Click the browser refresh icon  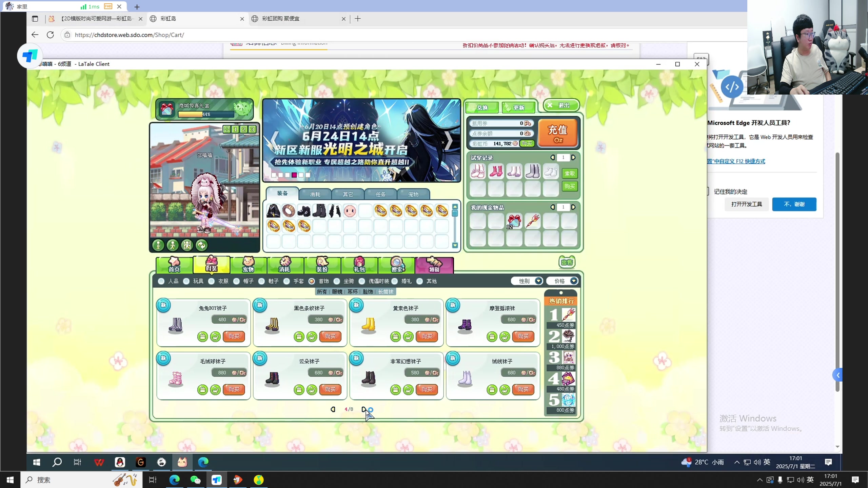click(50, 35)
